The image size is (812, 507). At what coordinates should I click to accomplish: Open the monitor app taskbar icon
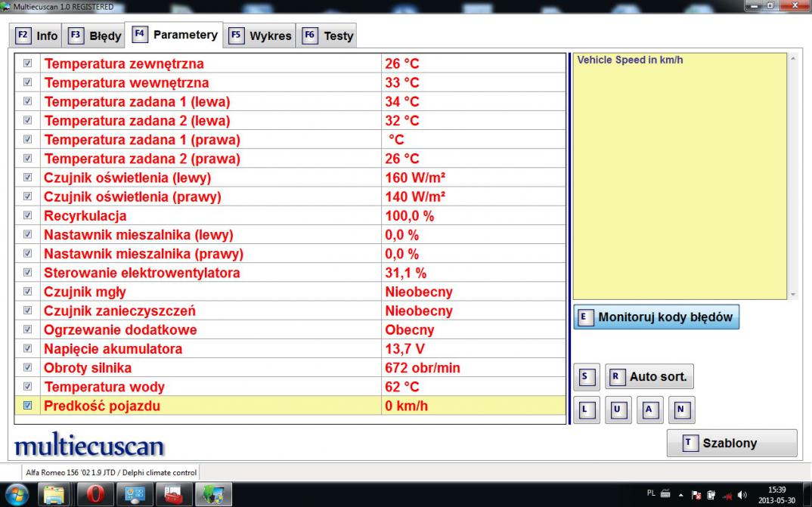click(134, 494)
